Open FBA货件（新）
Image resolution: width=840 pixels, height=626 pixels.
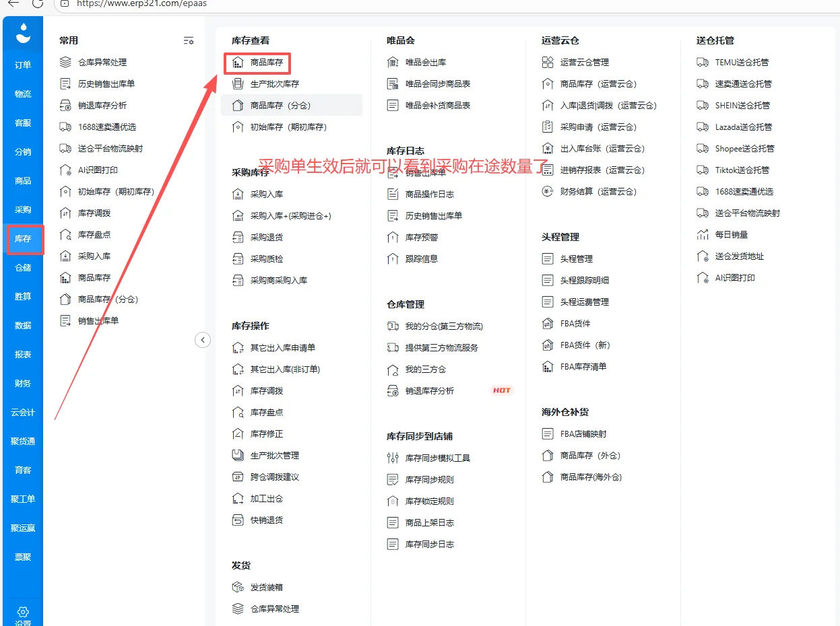(585, 345)
